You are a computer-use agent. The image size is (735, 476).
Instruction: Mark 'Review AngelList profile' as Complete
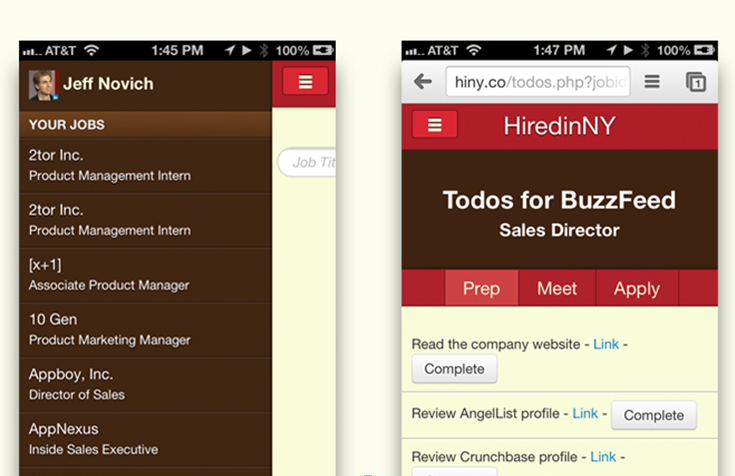[653, 415]
